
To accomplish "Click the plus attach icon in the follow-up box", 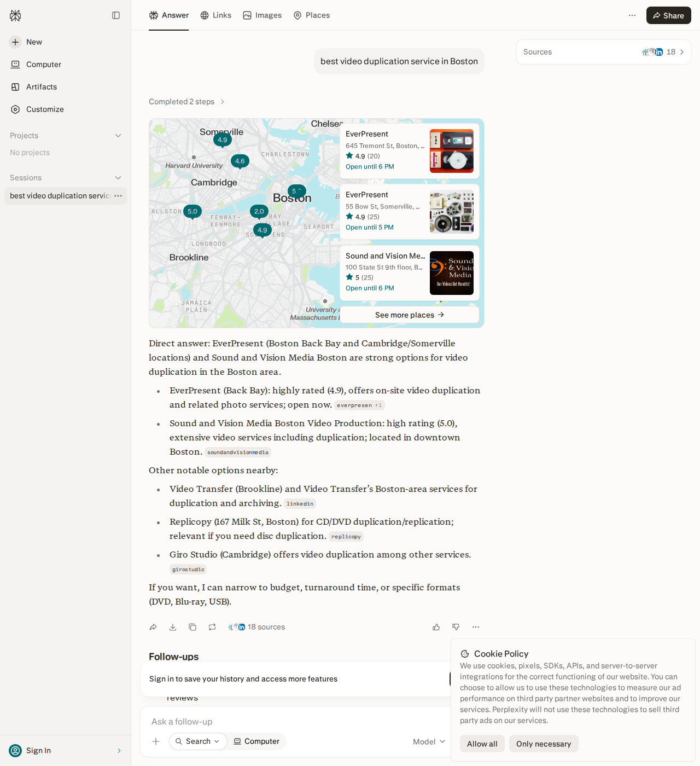I will click(156, 741).
